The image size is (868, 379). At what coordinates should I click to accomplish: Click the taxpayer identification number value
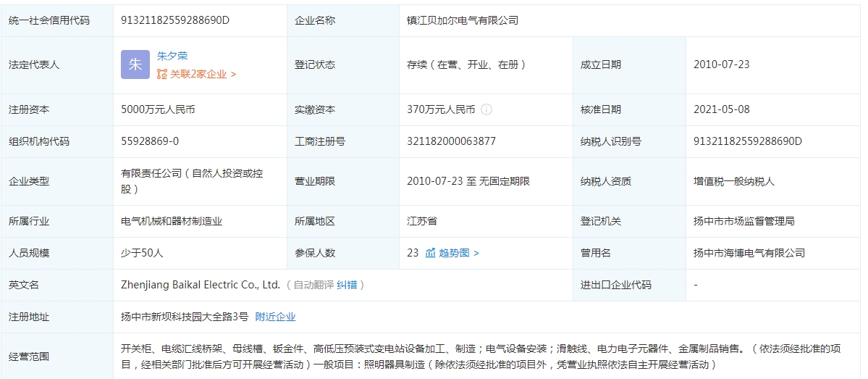[x=747, y=141]
